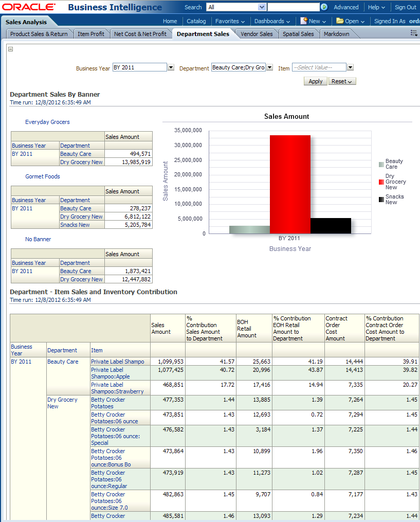Open the Item Profit tab
This screenshot has width=420, height=522.
click(91, 34)
